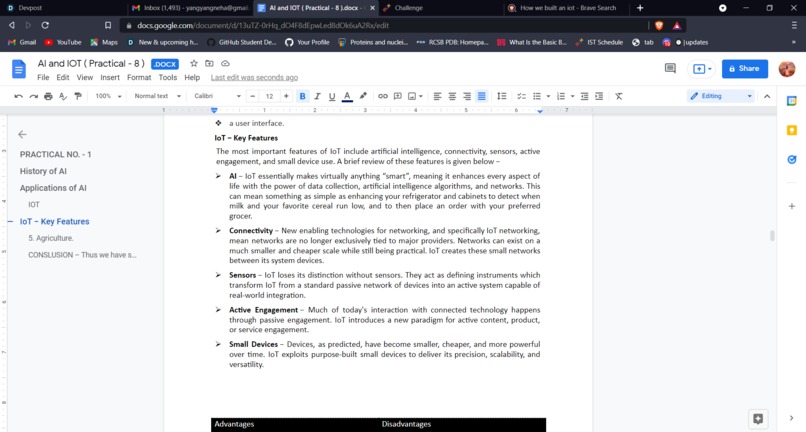Open the Normal text style dropdown

pyautogui.click(x=157, y=96)
